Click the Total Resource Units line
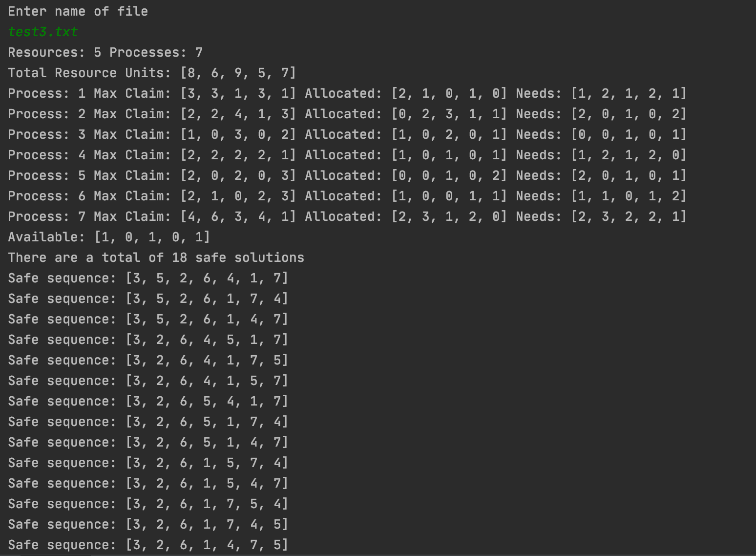This screenshot has width=756, height=556. [x=152, y=73]
